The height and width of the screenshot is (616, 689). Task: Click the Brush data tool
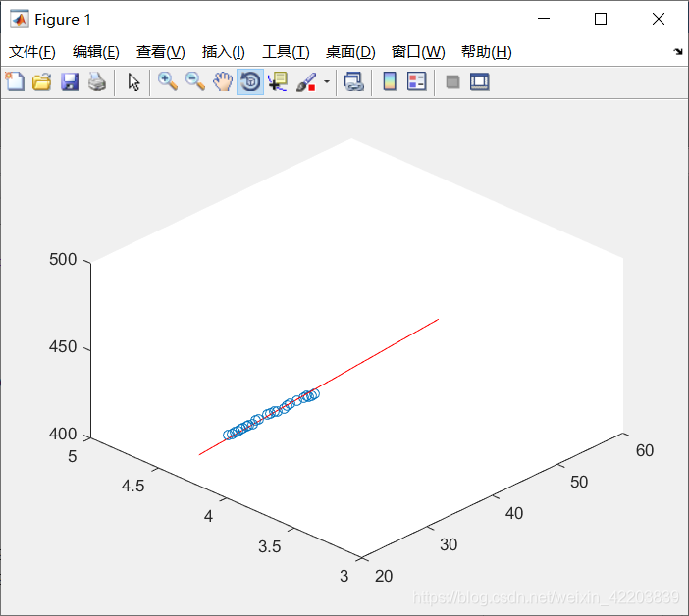(x=306, y=82)
